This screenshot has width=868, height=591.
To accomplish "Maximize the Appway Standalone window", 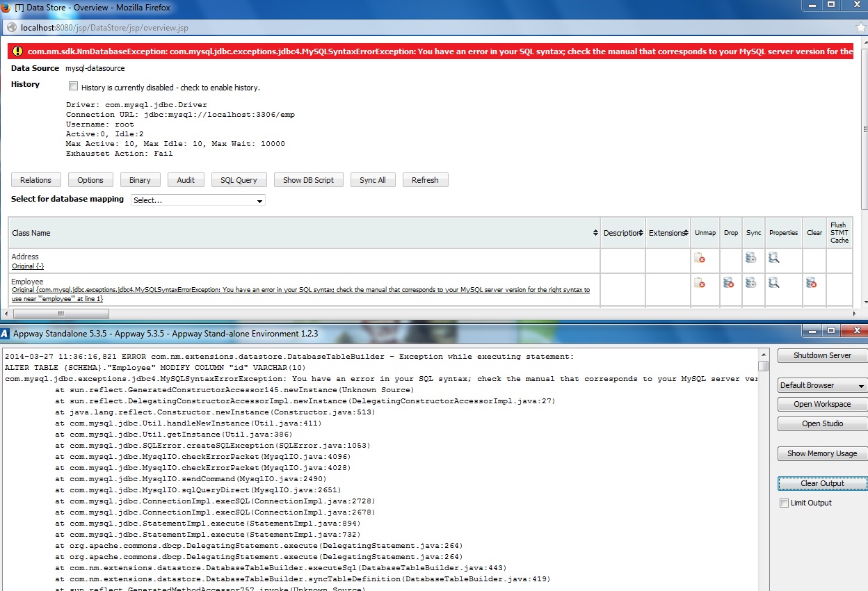I will pyautogui.click(x=830, y=331).
